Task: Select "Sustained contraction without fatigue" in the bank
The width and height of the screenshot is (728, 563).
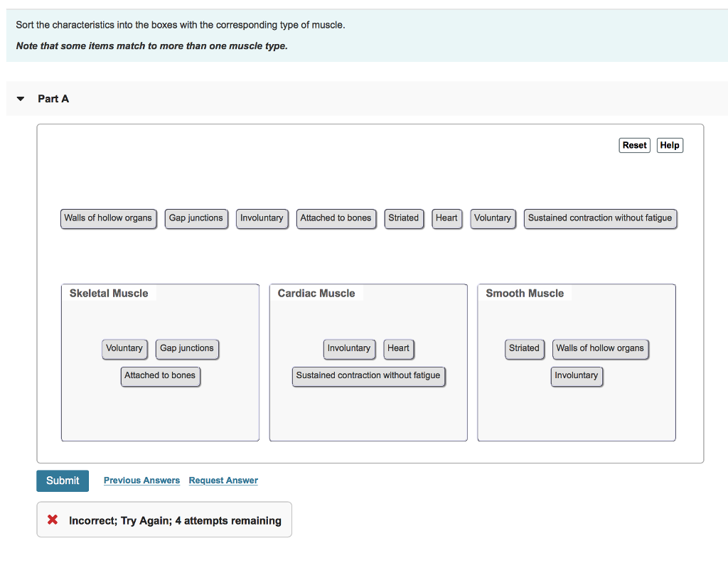Action: [x=600, y=218]
